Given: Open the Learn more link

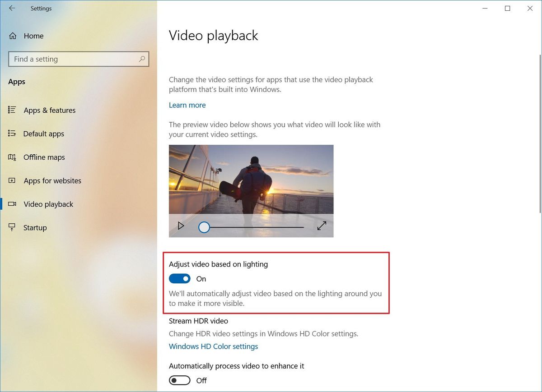Looking at the screenshot, I should coord(187,105).
